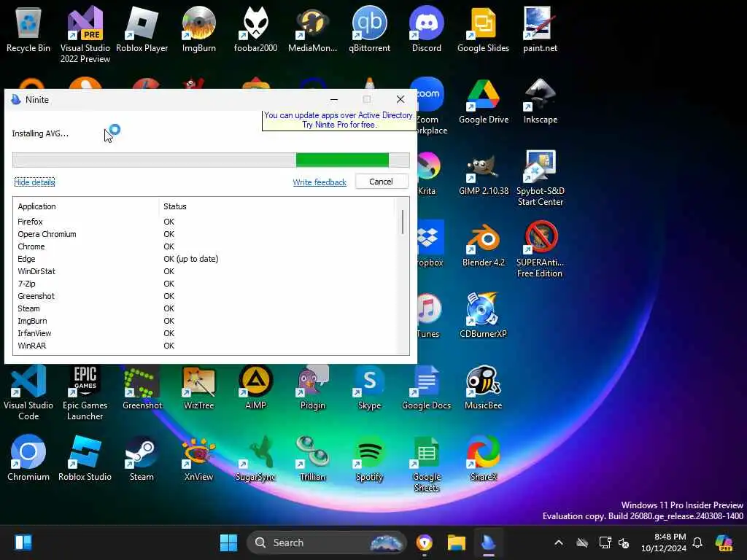Select the 7-Zip list row
This screenshot has height=560, width=747.
click(205, 284)
